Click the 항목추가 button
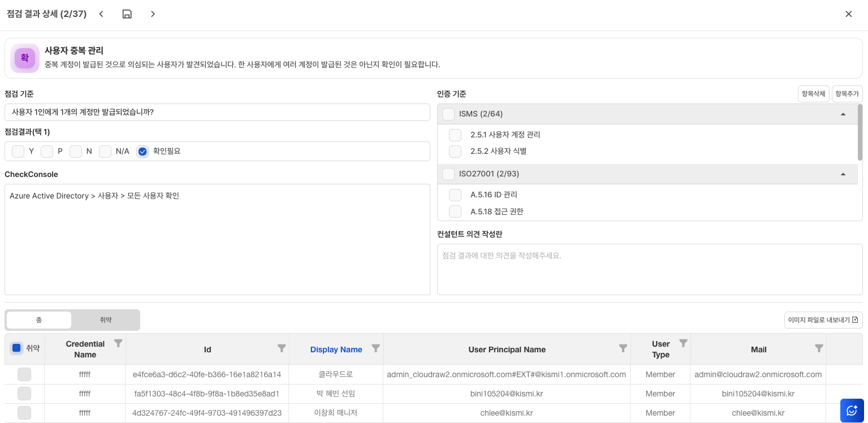This screenshot has height=423, width=868. tap(847, 94)
